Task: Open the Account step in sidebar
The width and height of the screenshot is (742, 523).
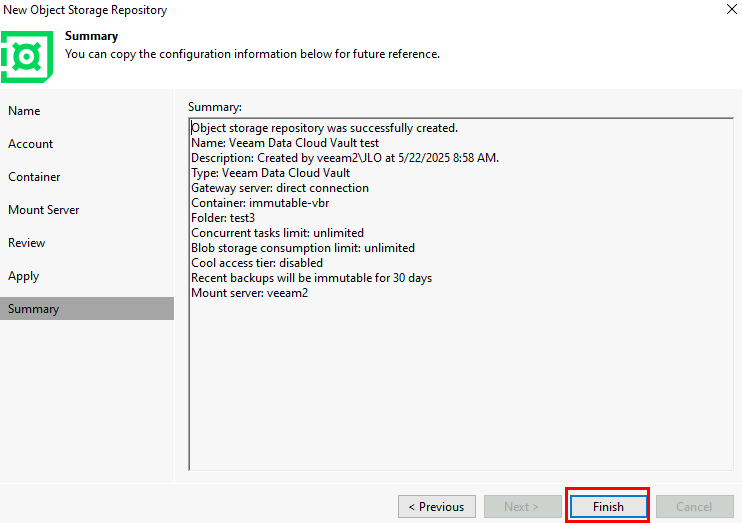Action: tap(30, 144)
